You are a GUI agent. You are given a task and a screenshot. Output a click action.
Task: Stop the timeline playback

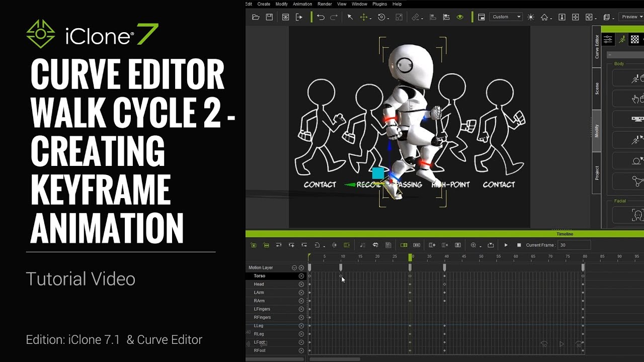(x=519, y=245)
